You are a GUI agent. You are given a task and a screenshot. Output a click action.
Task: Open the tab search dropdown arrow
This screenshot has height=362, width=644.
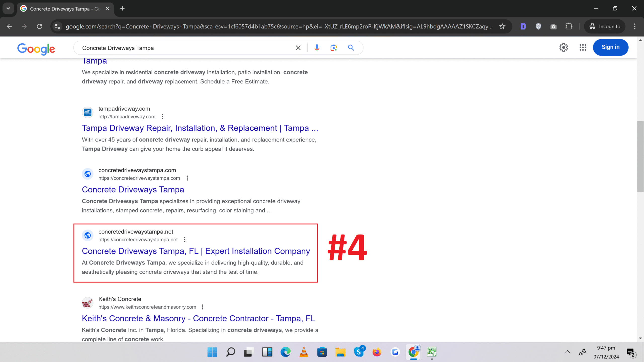click(x=8, y=9)
